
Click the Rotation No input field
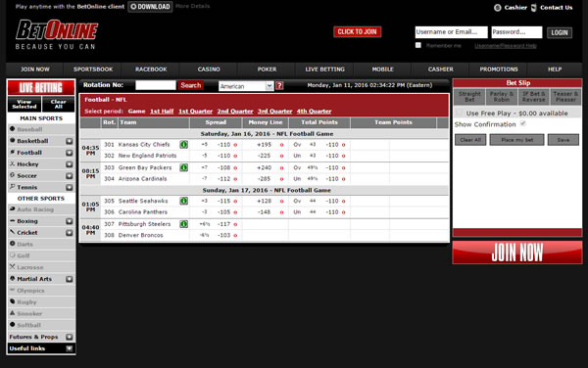point(156,85)
